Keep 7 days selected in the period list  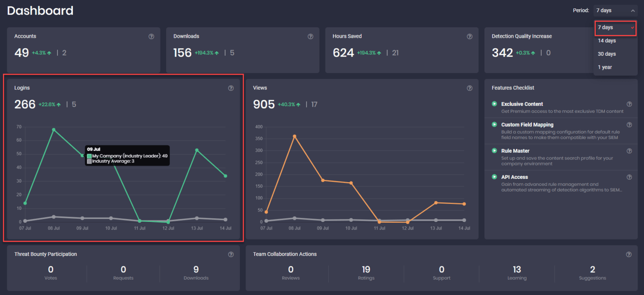point(605,27)
